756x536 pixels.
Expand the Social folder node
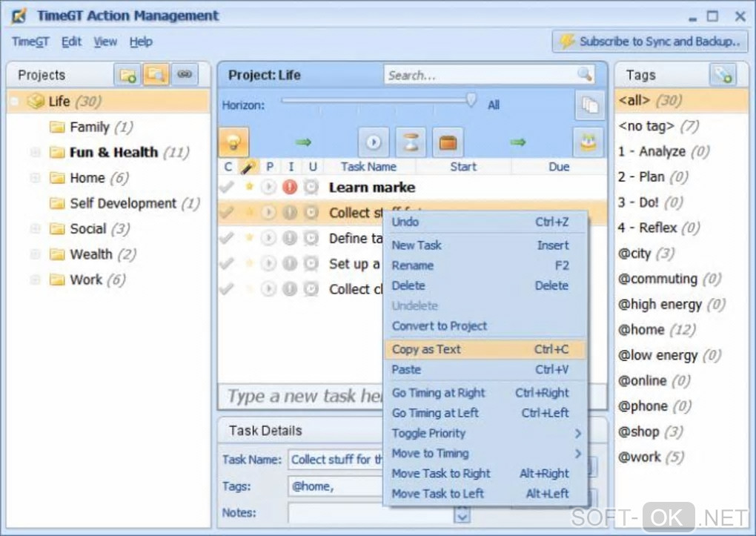[35, 228]
